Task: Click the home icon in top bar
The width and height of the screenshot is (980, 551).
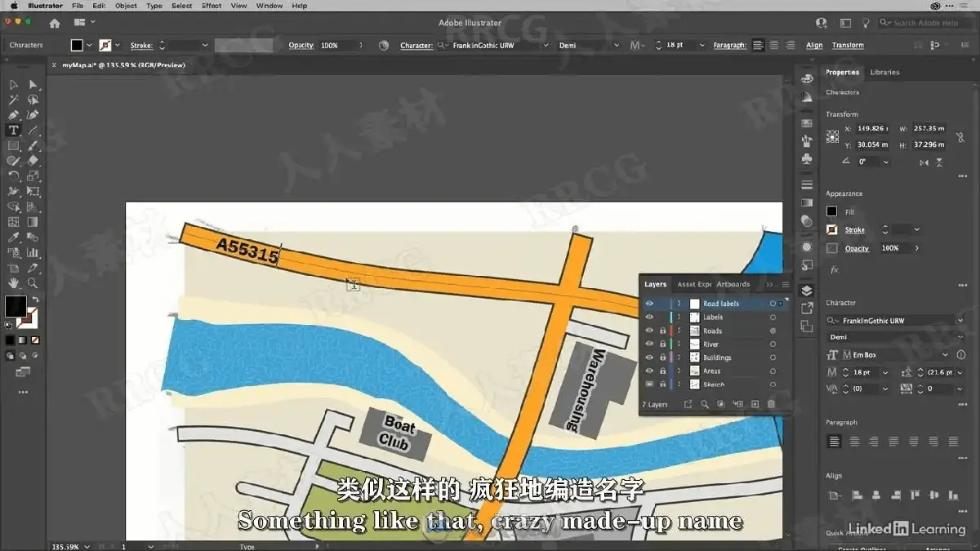Action: coord(55,23)
